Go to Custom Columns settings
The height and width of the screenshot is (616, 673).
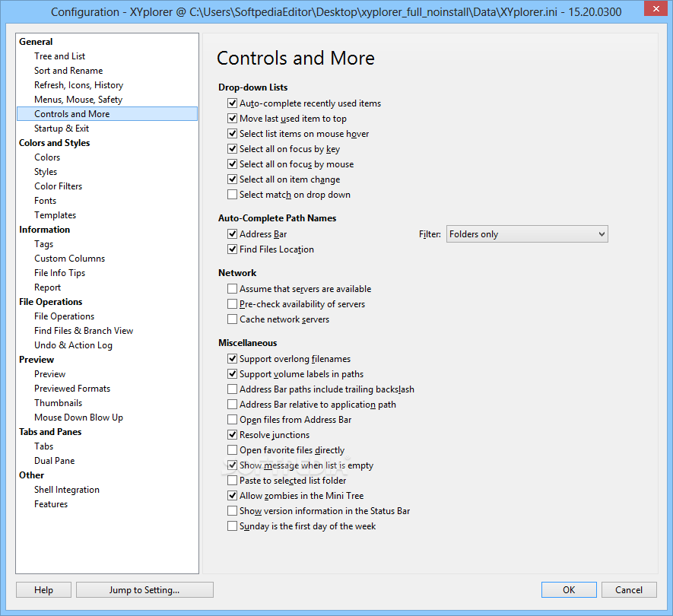click(69, 259)
